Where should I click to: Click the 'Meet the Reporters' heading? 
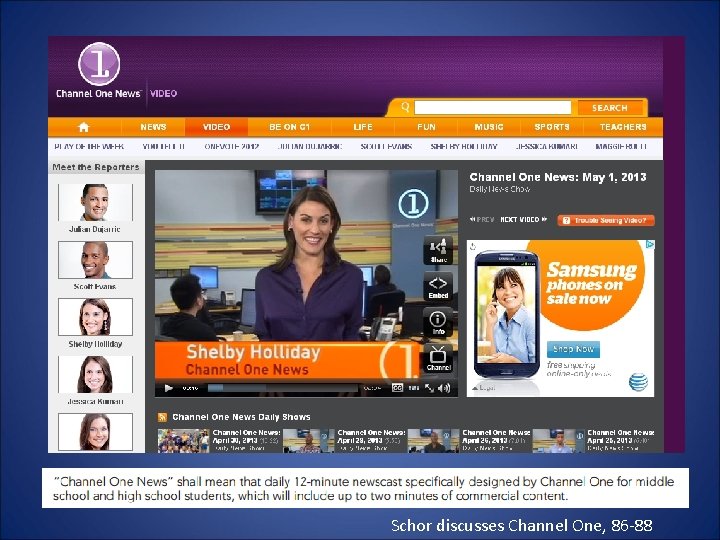(x=96, y=167)
